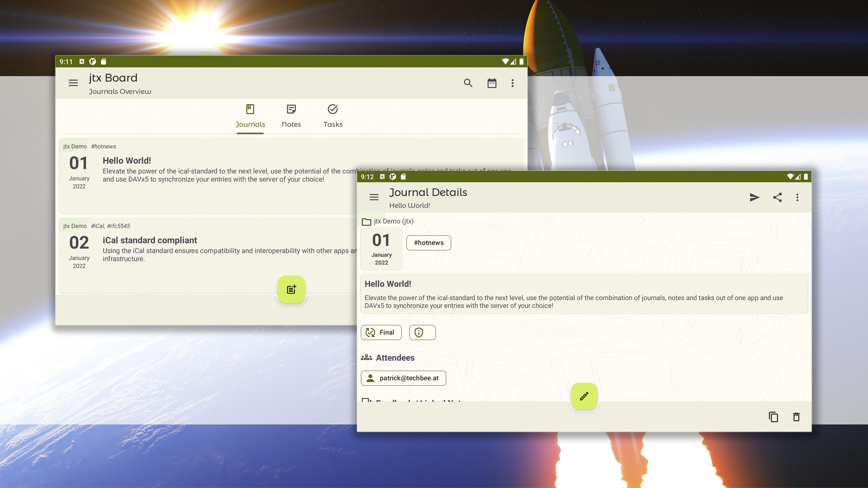Click the Final status chip
Viewport: 868px width, 488px height.
pos(381,332)
